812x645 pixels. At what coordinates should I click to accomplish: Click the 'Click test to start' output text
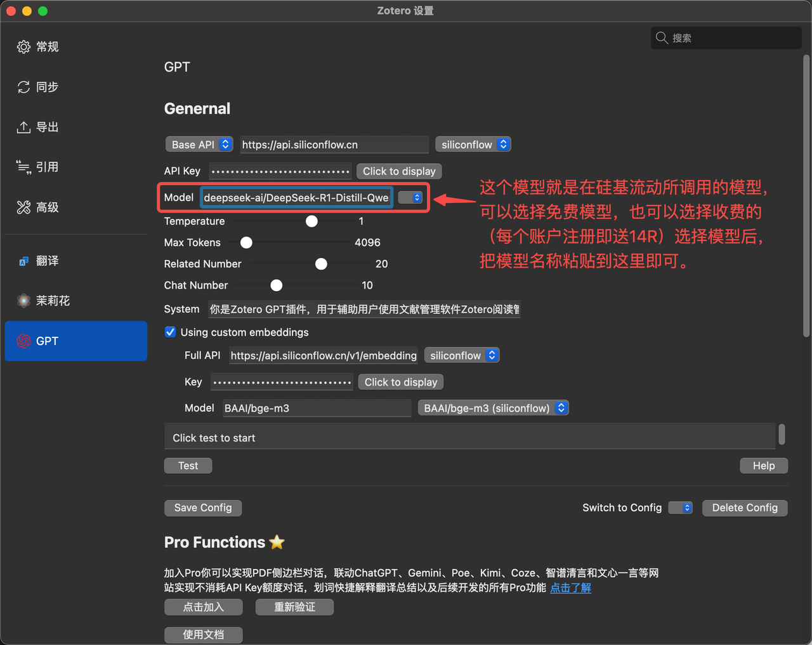214,438
